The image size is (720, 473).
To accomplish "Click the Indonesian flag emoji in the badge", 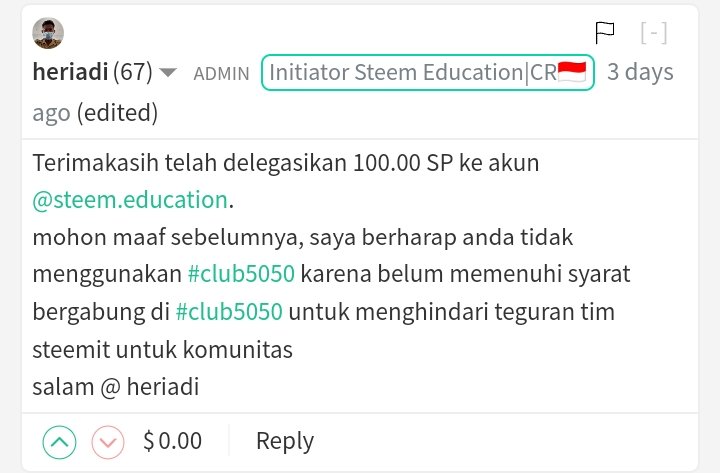I will (x=572, y=73).
